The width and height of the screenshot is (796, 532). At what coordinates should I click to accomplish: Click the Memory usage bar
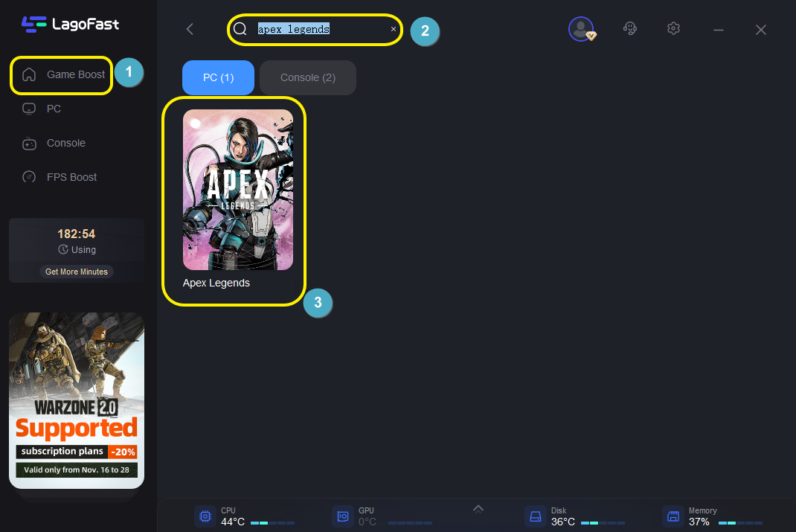pyautogui.click(x=741, y=523)
